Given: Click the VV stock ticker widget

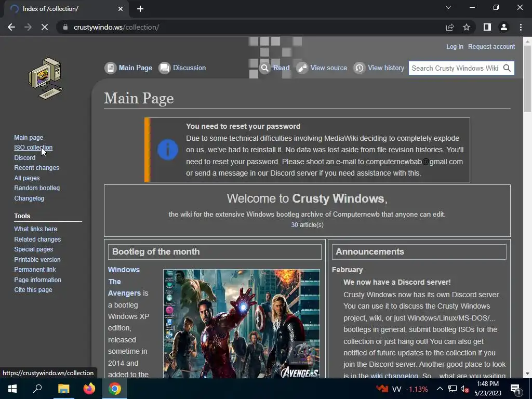Looking at the screenshot, I should pyautogui.click(x=402, y=389).
